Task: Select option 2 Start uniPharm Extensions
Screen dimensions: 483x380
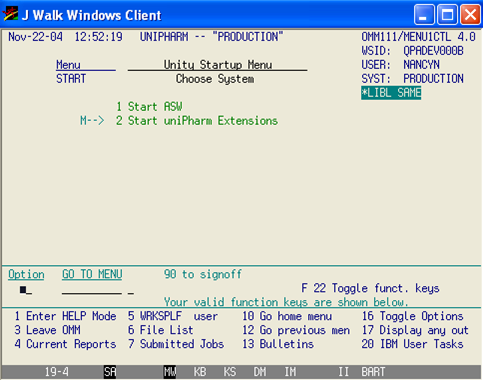Action: coord(197,121)
